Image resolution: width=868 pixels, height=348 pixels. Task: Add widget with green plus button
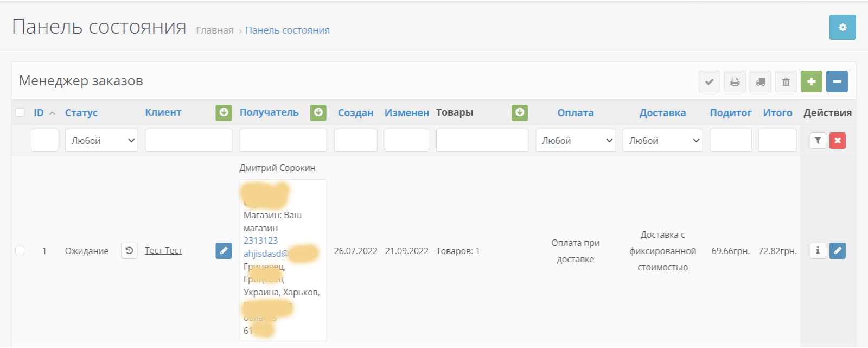coord(812,82)
